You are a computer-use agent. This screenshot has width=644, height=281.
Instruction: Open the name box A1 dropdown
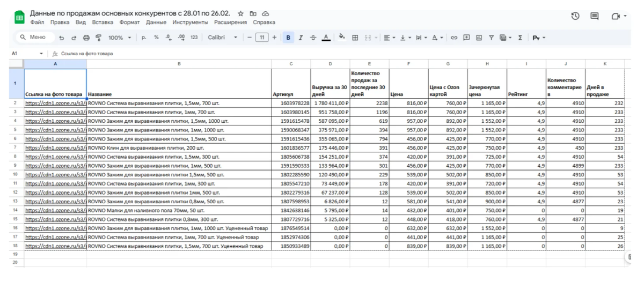point(41,54)
